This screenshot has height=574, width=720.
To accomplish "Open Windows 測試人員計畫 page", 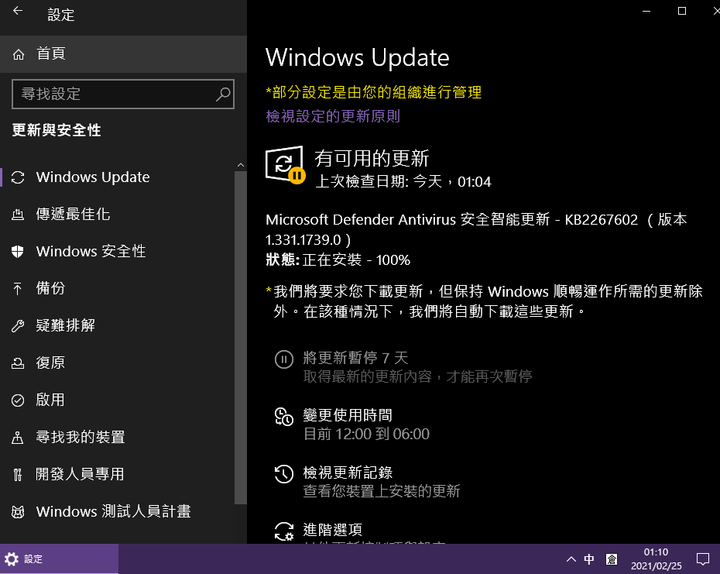I will pos(113,512).
